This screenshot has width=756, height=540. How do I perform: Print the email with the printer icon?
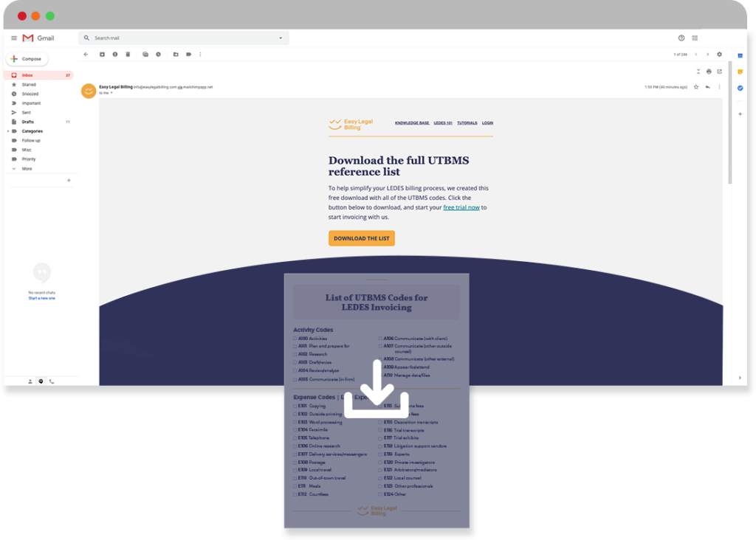pyautogui.click(x=709, y=72)
